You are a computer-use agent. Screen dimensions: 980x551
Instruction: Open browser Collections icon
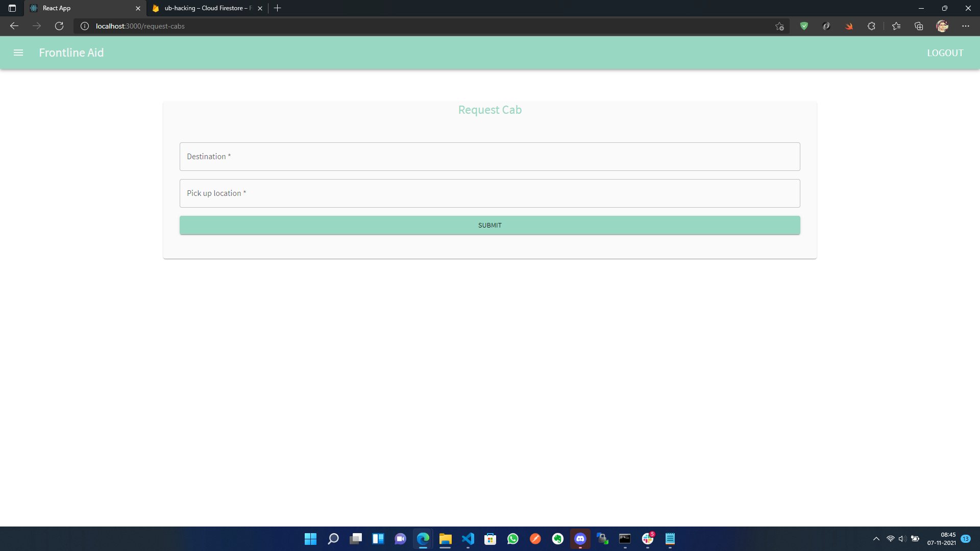click(x=919, y=26)
